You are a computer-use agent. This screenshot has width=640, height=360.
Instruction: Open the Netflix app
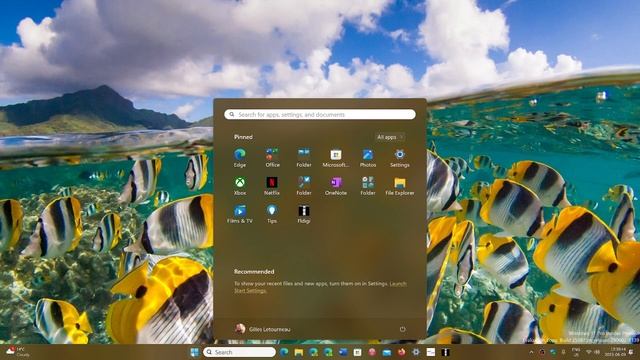[x=272, y=186]
